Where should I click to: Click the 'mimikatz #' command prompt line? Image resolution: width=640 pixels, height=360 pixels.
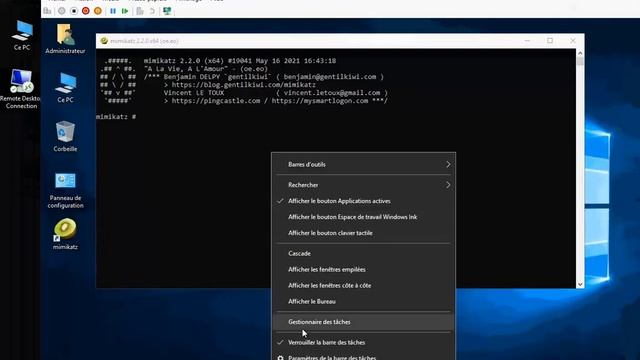116,117
